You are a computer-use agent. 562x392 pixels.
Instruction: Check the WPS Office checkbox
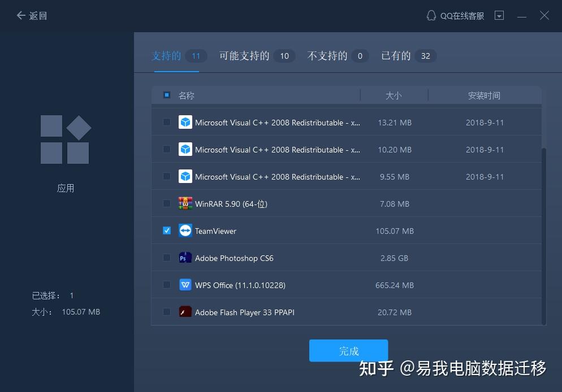coord(167,285)
